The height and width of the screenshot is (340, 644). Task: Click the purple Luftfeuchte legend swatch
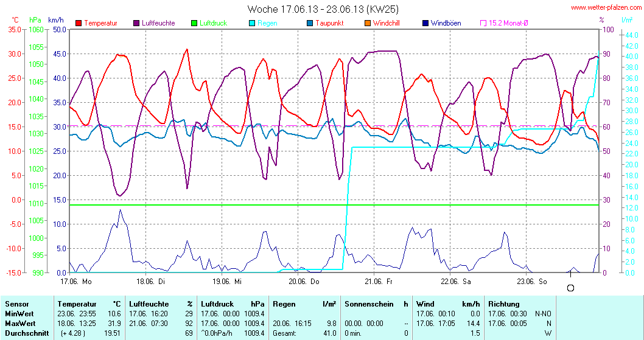tap(136, 23)
